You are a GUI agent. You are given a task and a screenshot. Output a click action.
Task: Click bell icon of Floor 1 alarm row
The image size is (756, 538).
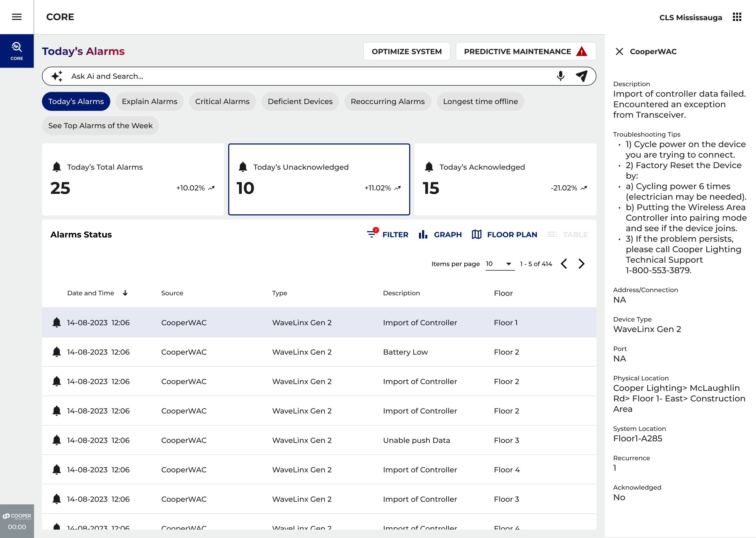tap(57, 322)
